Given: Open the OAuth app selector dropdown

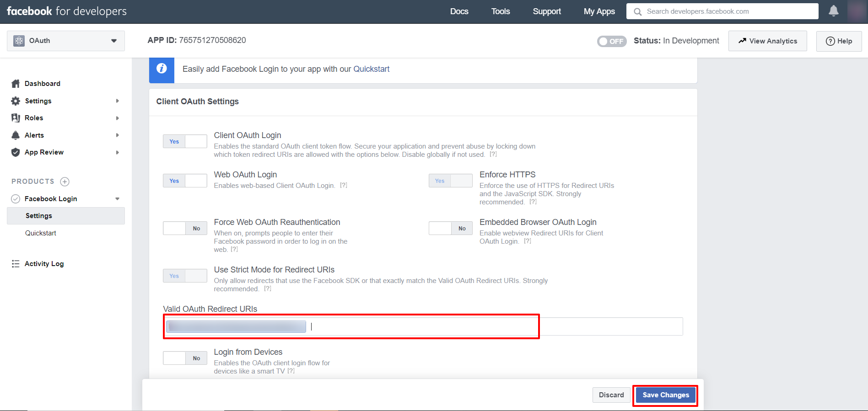Looking at the screenshot, I should 66,41.
